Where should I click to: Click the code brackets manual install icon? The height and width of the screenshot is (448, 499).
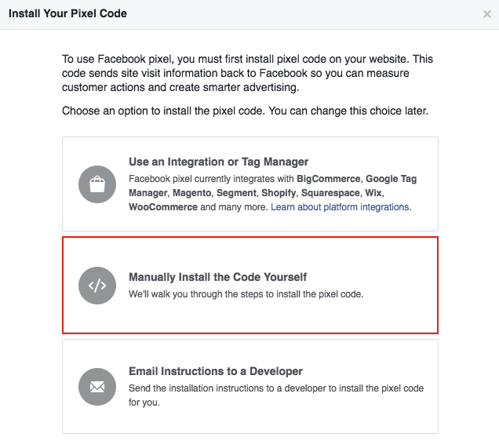(97, 286)
